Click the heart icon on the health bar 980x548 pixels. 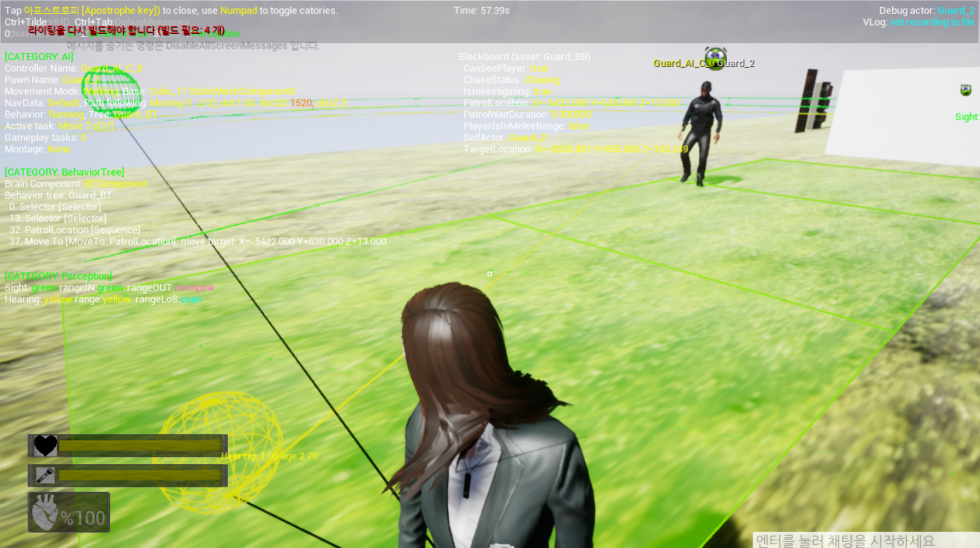(x=45, y=446)
